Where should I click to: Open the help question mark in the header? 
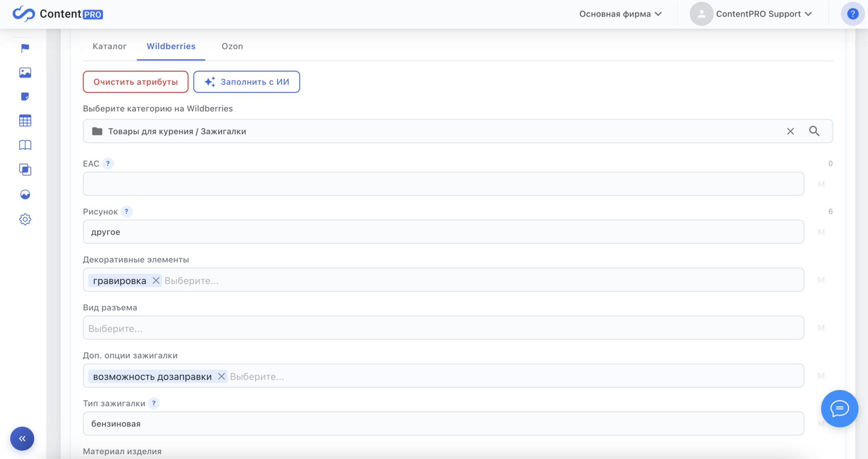pos(853,14)
